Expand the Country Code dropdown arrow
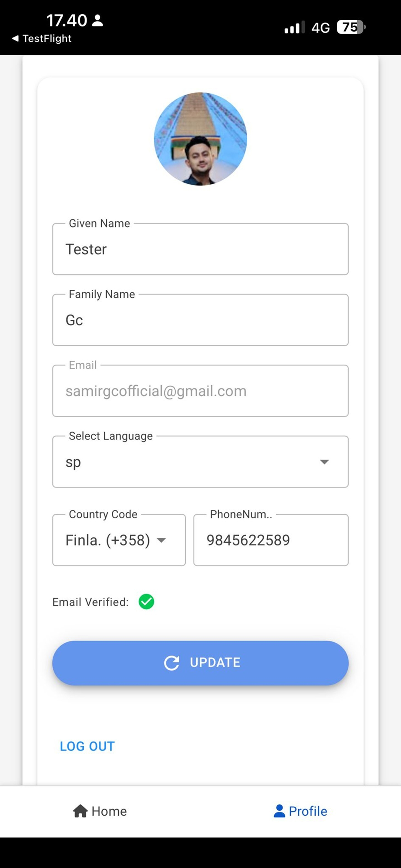This screenshot has height=868, width=401. click(161, 541)
